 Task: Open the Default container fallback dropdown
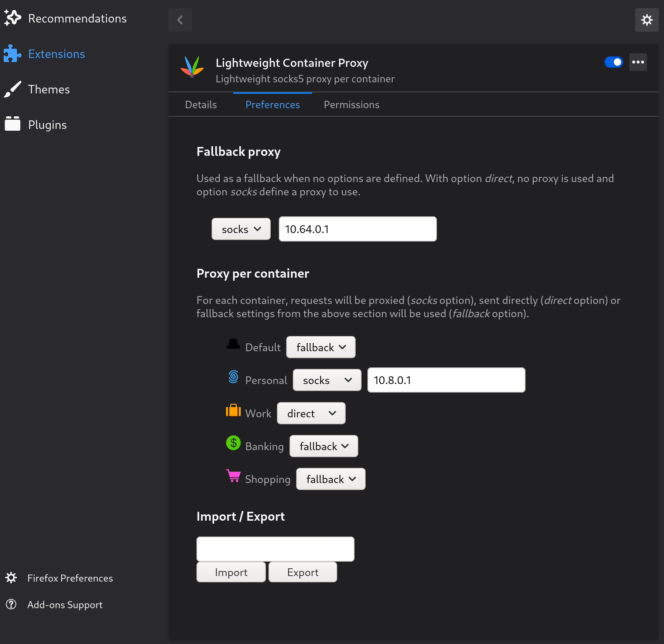[321, 347]
